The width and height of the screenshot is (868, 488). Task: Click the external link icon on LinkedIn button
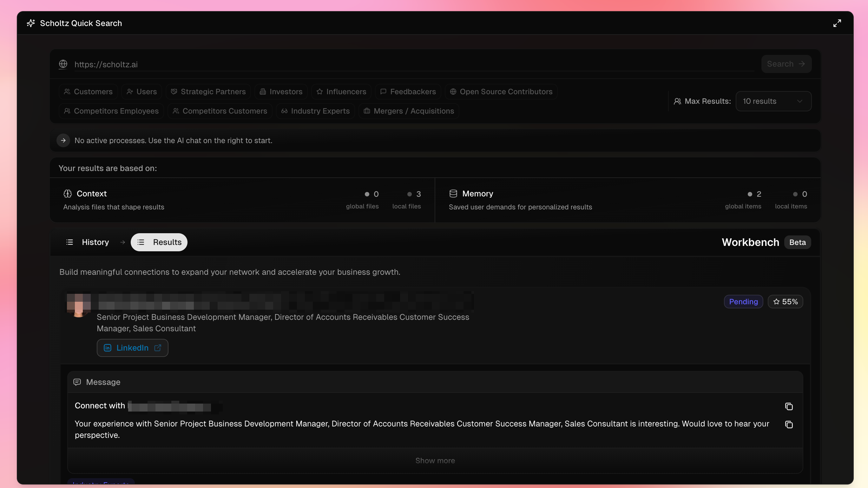(157, 348)
